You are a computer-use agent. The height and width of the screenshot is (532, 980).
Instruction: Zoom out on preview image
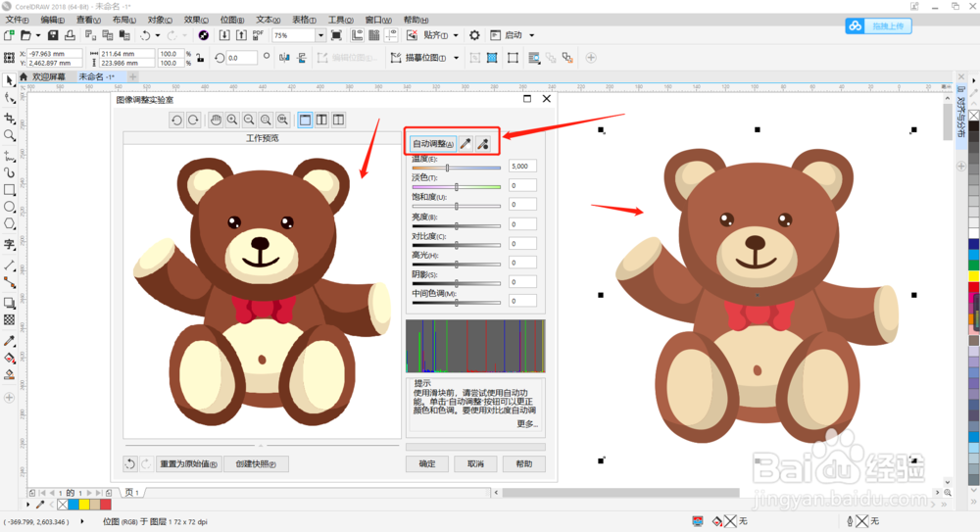tap(249, 121)
